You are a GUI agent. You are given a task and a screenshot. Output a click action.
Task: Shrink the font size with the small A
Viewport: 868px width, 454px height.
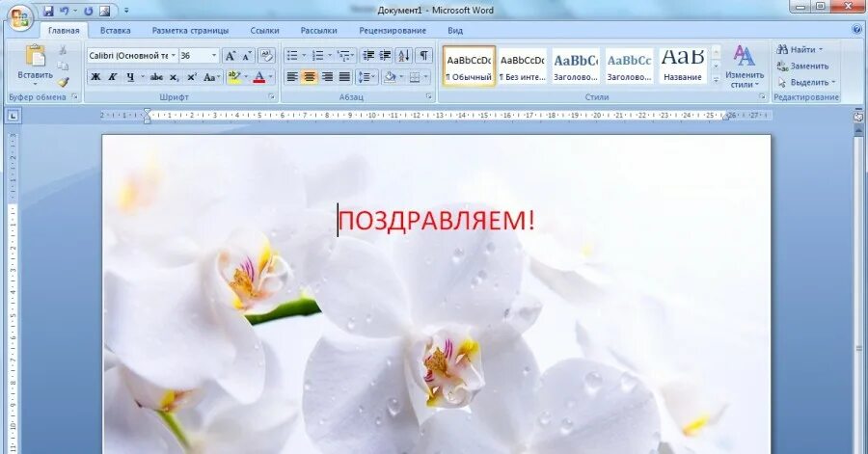[246, 56]
